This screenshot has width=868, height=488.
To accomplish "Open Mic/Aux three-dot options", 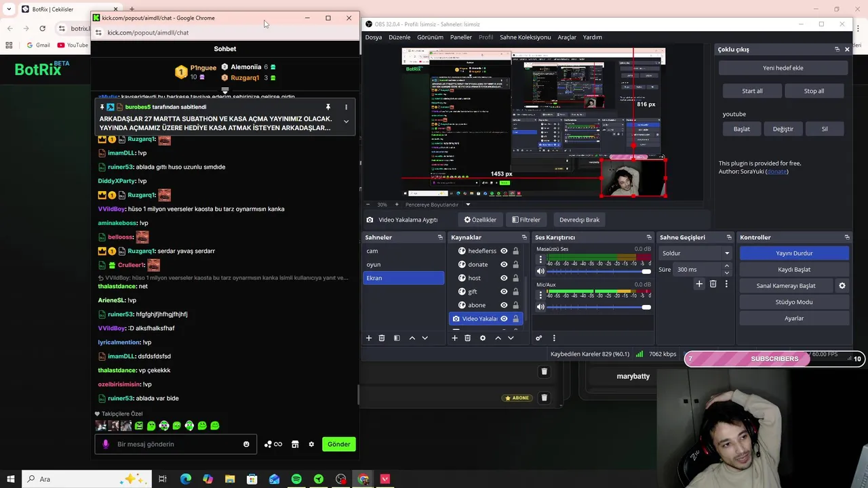I will [540, 295].
